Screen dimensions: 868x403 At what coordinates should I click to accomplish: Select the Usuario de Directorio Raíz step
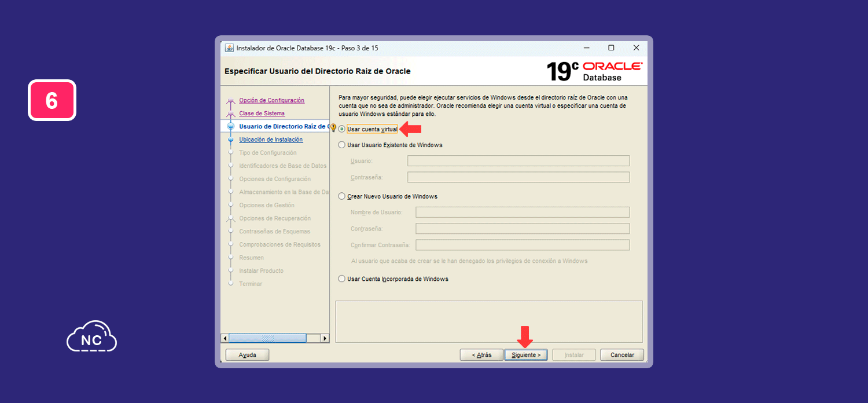click(x=284, y=126)
